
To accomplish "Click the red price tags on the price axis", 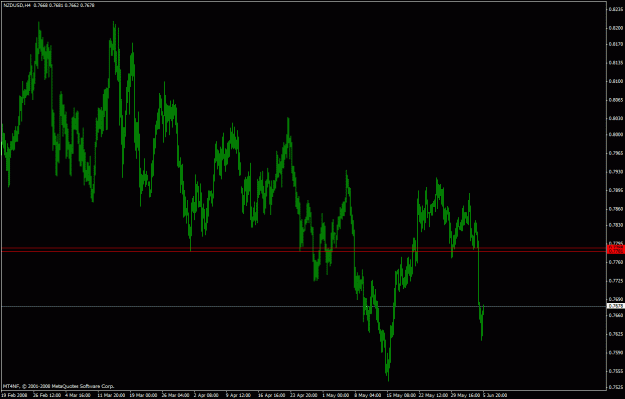I will (x=615, y=250).
